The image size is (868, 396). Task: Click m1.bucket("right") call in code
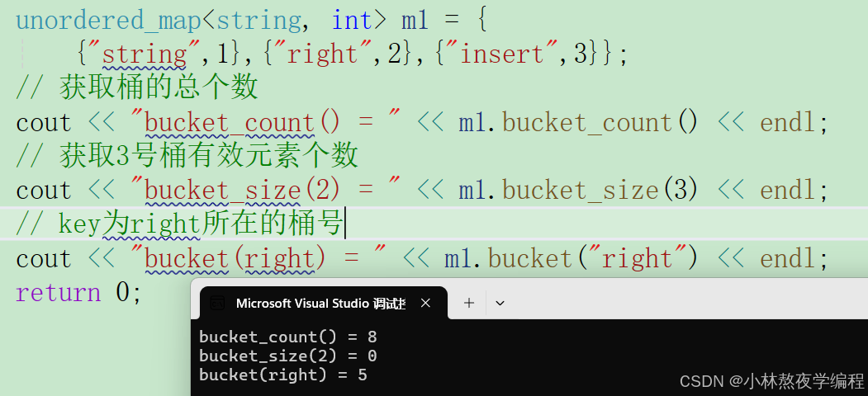[572, 259]
